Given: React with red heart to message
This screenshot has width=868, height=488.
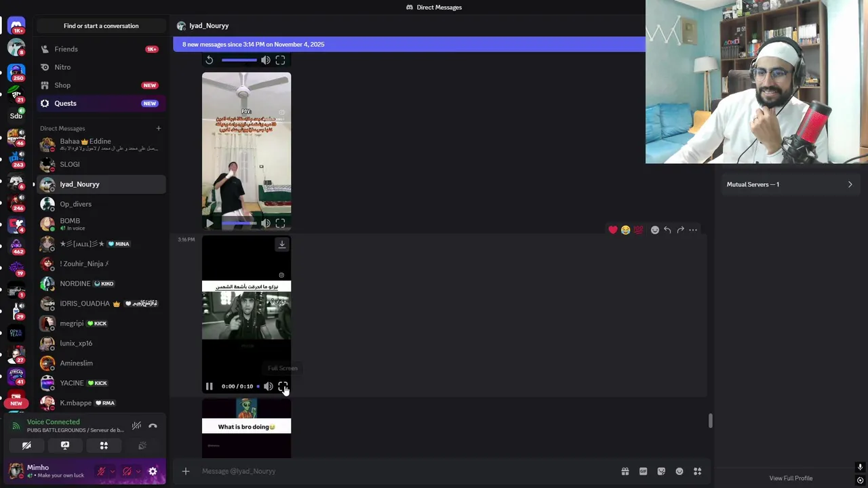Looking at the screenshot, I should [613, 230].
